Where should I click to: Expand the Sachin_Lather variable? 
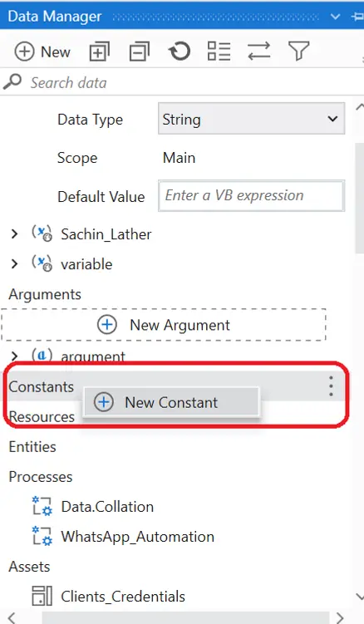(14, 234)
